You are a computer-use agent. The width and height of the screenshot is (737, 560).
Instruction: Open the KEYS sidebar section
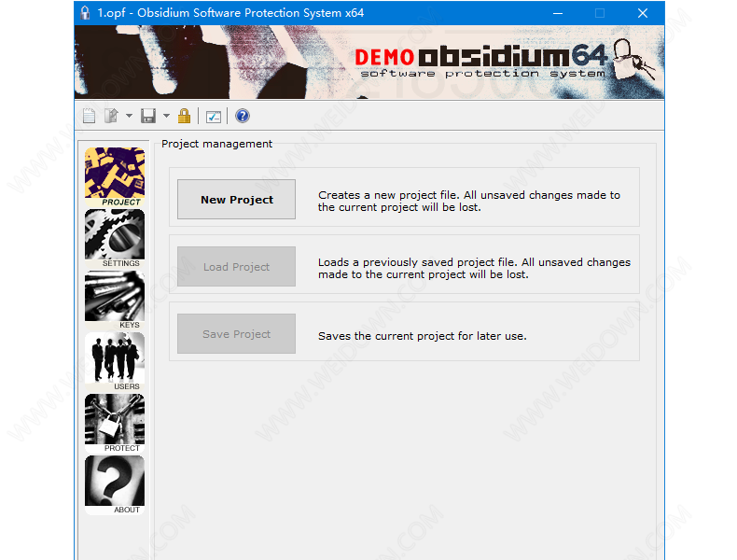[115, 301]
